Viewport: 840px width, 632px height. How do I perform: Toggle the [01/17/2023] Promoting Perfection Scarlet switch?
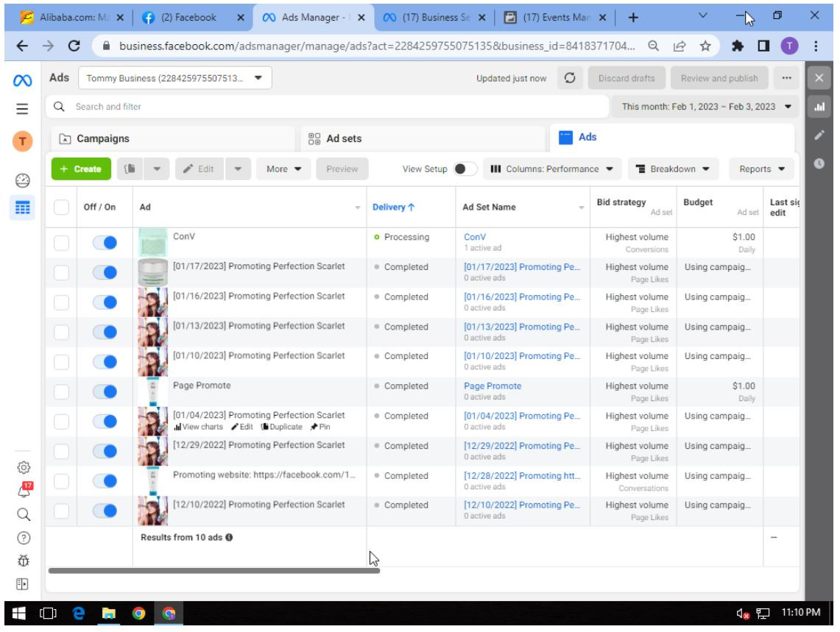[x=105, y=273]
